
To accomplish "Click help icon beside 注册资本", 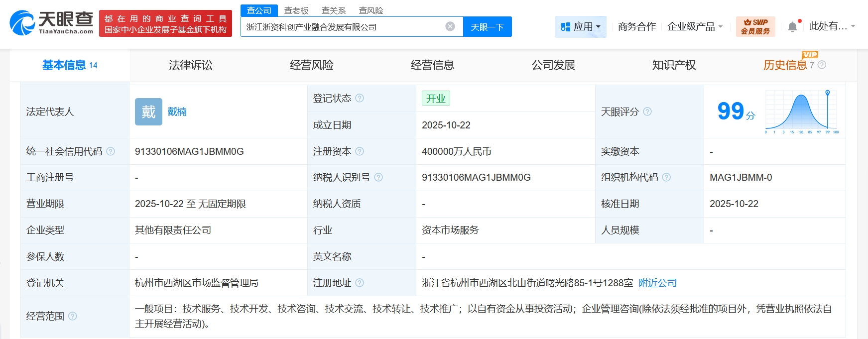I will point(360,151).
